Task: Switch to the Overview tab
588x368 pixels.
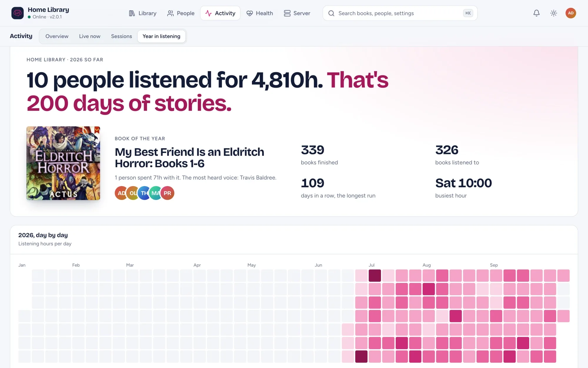Action: 57,36
